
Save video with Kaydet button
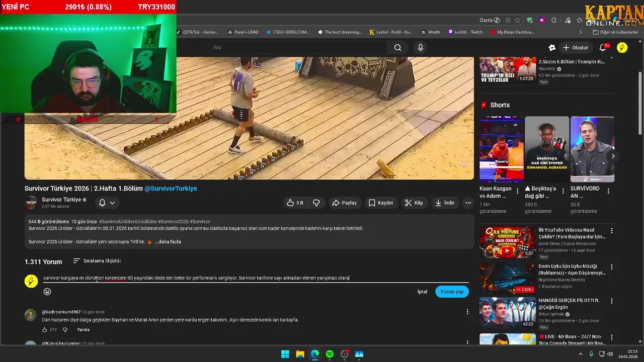point(381,203)
